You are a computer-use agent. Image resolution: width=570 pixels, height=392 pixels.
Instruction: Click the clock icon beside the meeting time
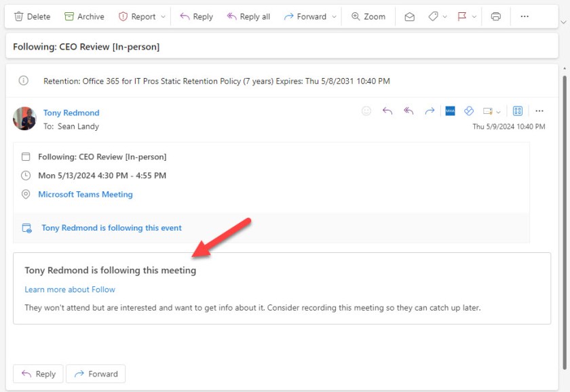(x=26, y=176)
